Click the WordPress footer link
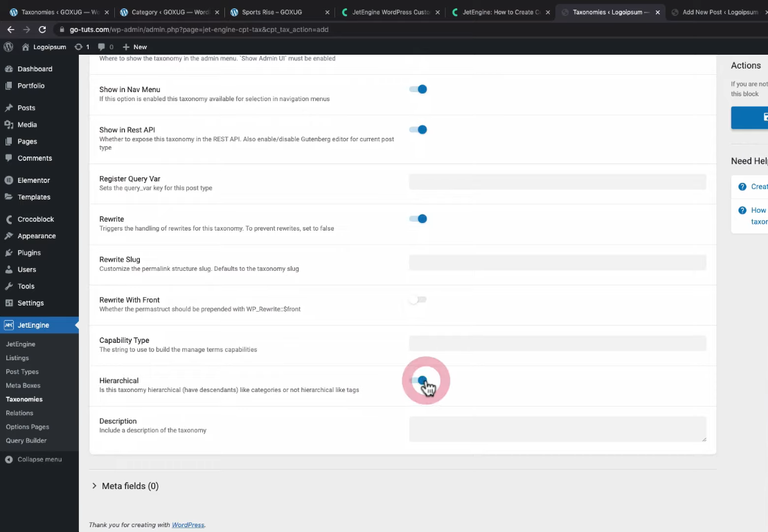This screenshot has height=532, width=768. tap(188, 524)
